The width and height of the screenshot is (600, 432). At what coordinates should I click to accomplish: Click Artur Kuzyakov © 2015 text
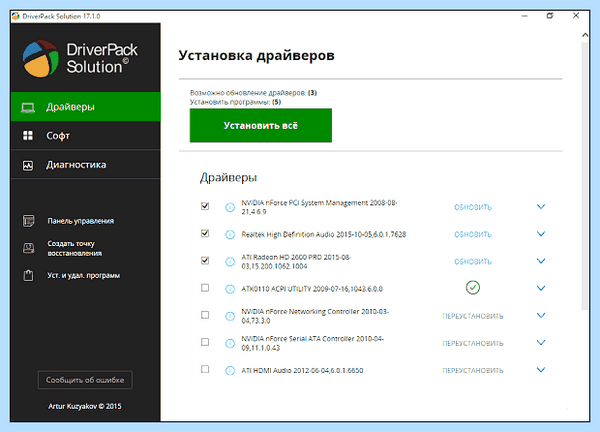click(85, 406)
